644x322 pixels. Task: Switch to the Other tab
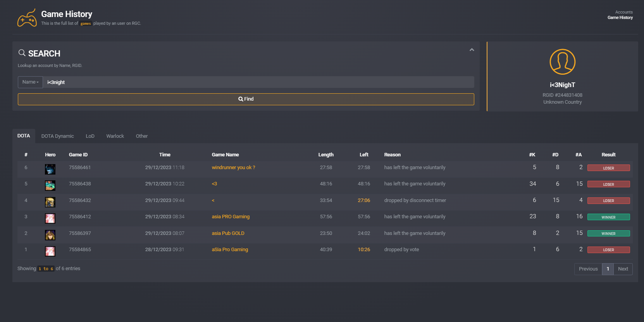pyautogui.click(x=142, y=136)
